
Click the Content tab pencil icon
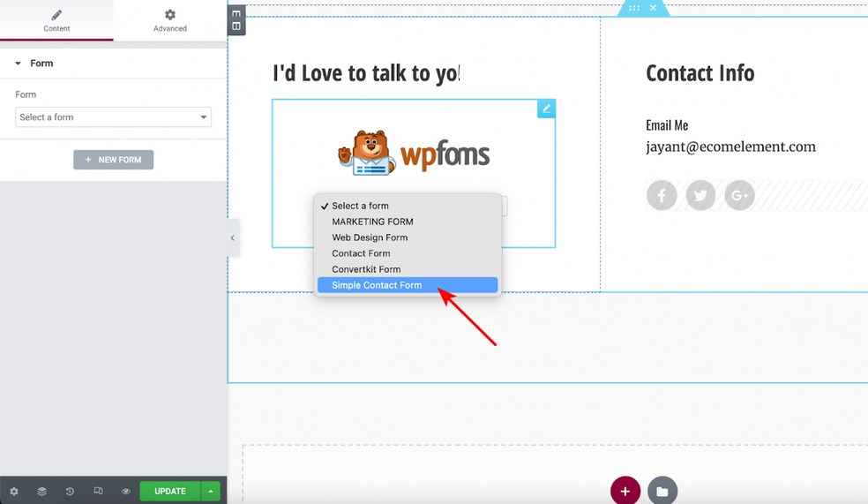(56, 14)
